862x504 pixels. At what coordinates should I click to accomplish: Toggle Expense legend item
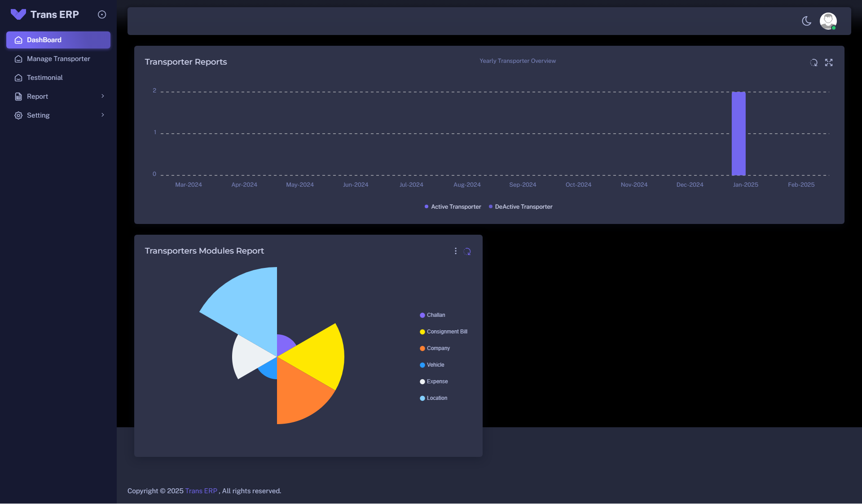(x=434, y=381)
